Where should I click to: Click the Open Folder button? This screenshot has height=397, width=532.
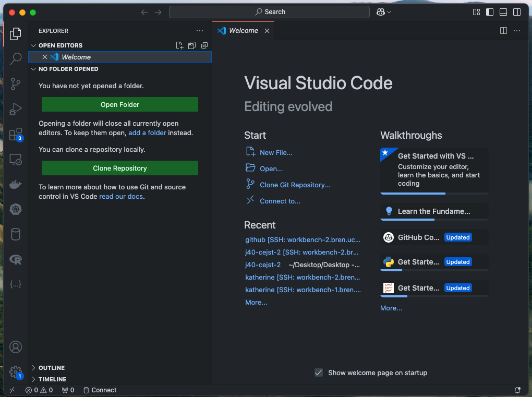pos(120,104)
